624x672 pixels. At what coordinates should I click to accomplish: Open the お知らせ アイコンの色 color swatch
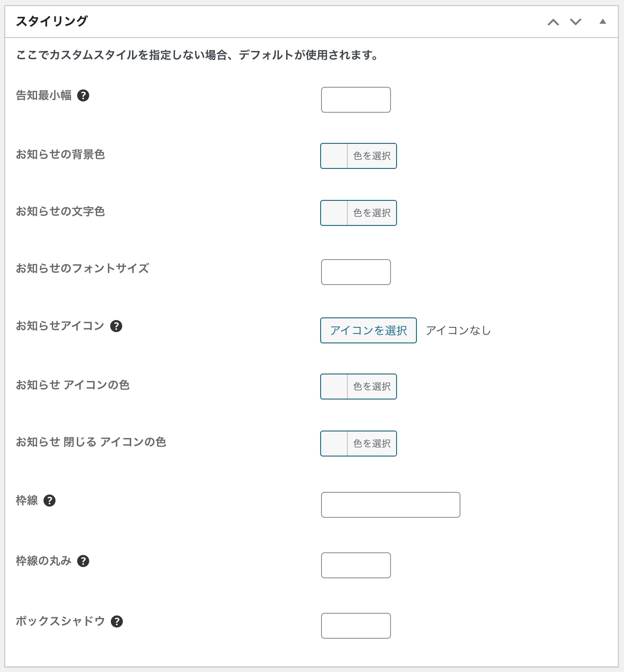pos(334,387)
